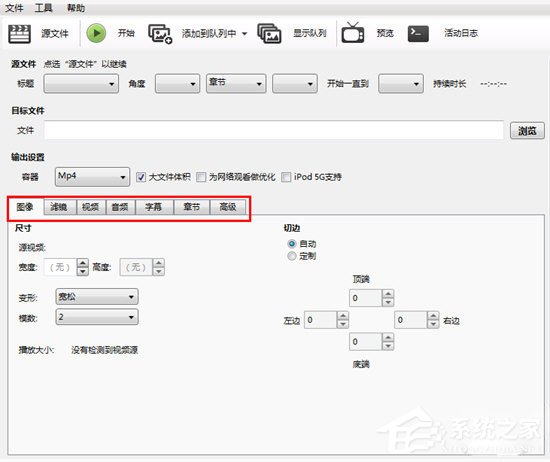Viewport: 550px width, 462px height.
Task: Increase the 宽度 value with up arrow
Action: point(82,263)
